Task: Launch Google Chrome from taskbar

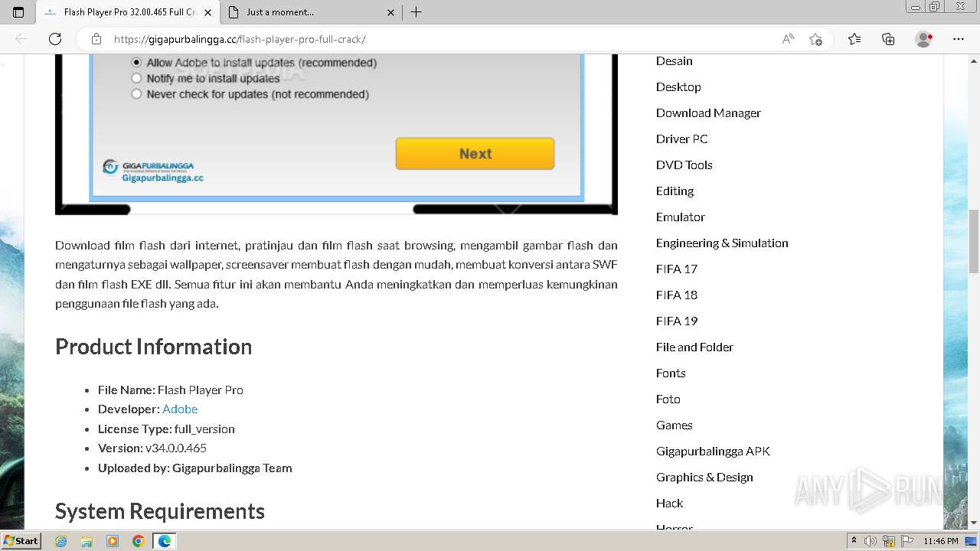Action: 138,541
